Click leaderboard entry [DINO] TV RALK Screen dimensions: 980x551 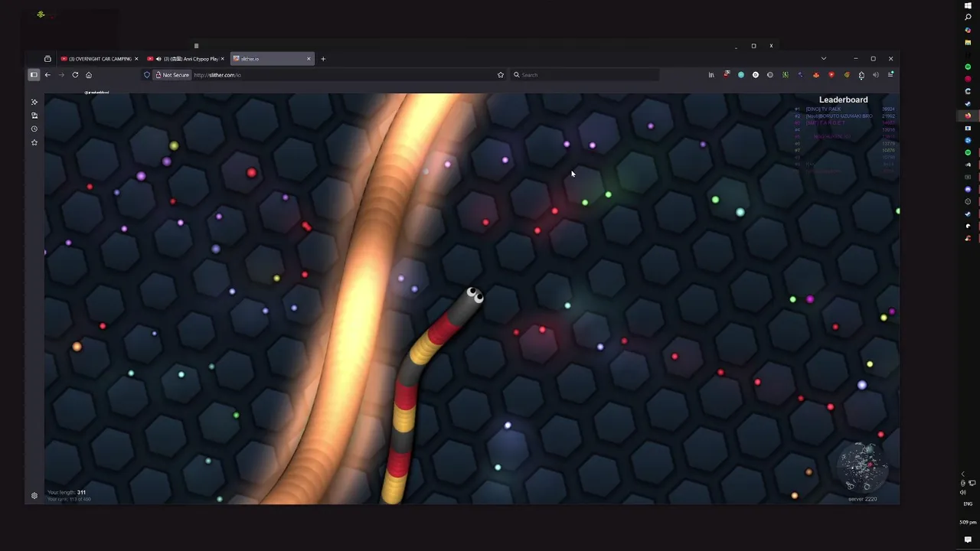pos(823,109)
